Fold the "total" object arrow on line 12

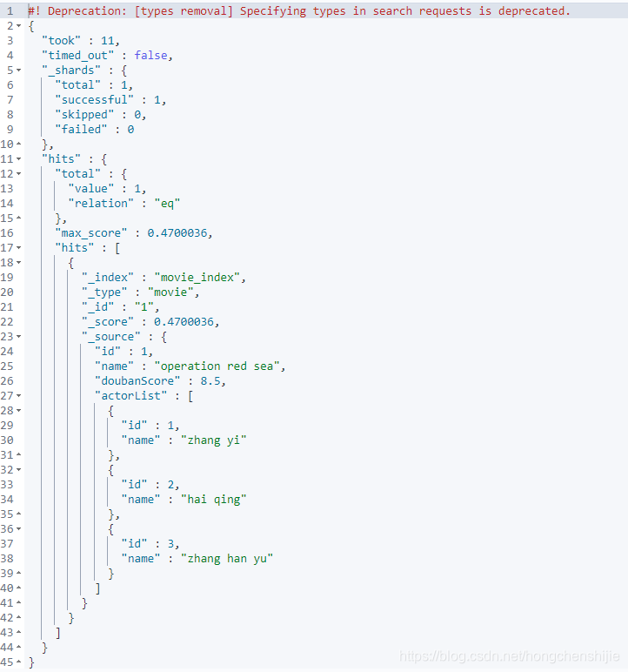click(x=19, y=174)
